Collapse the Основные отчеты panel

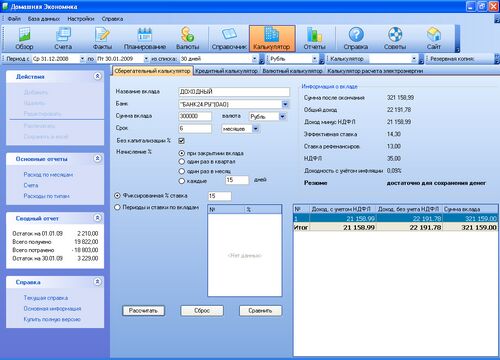[97, 158]
